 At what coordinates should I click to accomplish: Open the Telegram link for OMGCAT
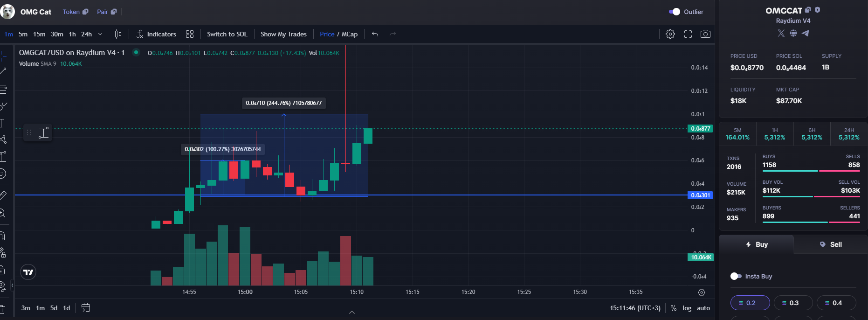click(x=806, y=33)
